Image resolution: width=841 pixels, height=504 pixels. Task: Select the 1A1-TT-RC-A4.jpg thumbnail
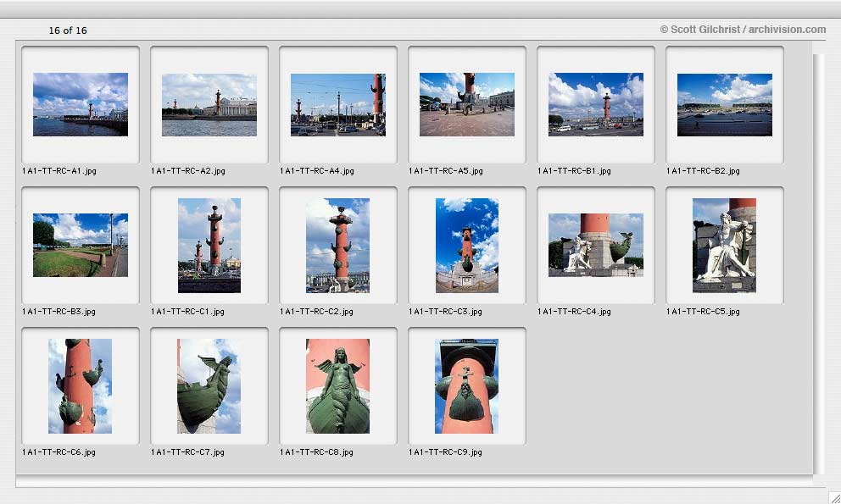tap(338, 104)
